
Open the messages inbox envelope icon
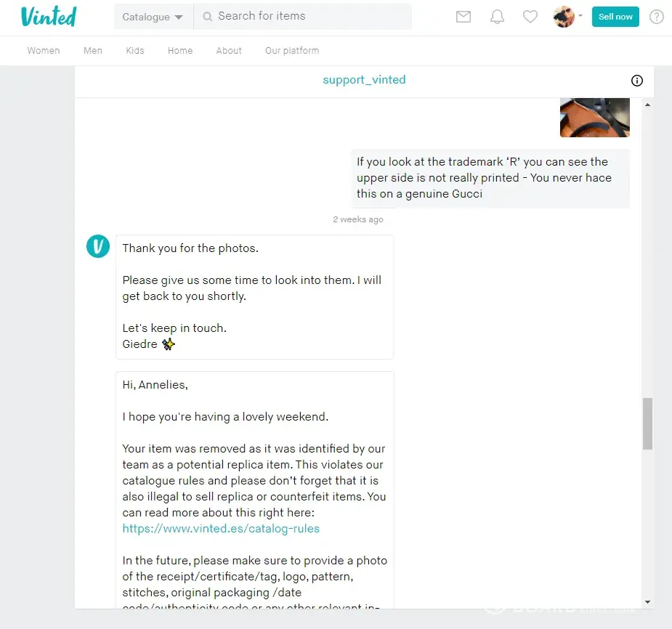[463, 17]
